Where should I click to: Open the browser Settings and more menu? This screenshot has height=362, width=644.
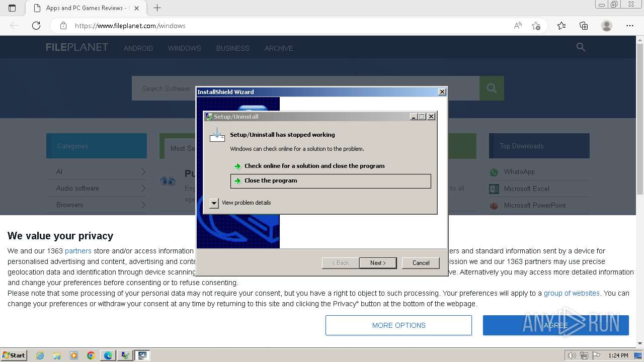pyautogui.click(x=630, y=26)
